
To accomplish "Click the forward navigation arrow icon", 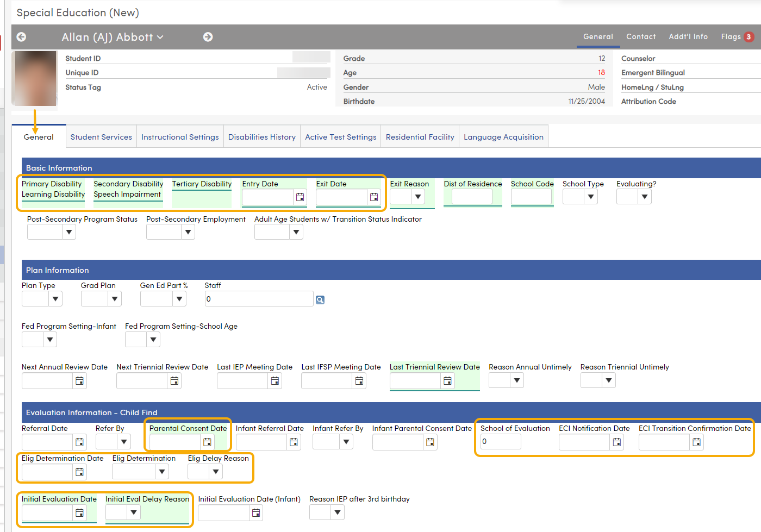I will point(208,37).
